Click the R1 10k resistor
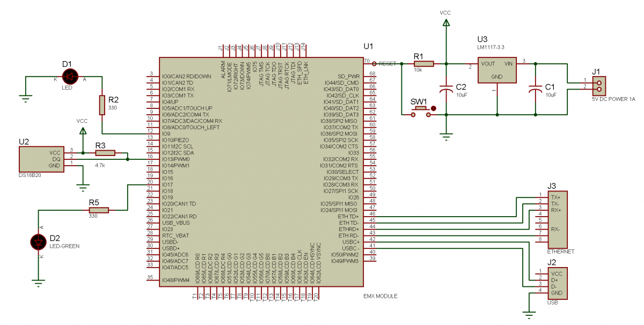 pos(424,64)
